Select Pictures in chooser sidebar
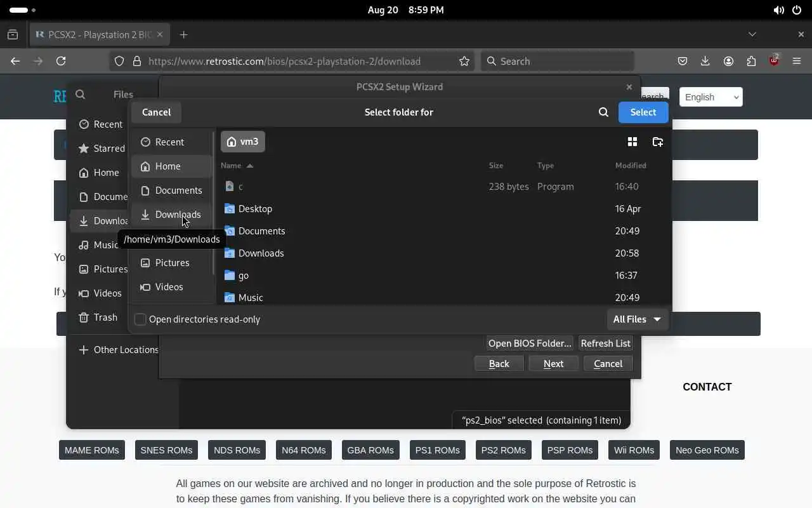The height and width of the screenshot is (508, 812). pyautogui.click(x=171, y=263)
